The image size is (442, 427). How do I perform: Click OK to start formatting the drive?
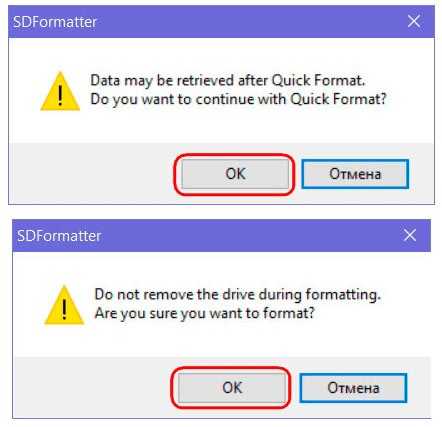pos(232,388)
